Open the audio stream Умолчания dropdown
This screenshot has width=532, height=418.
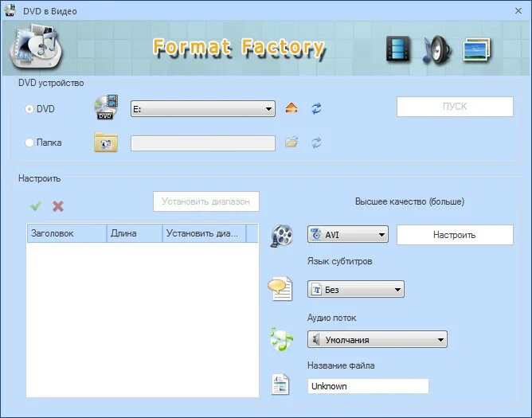click(x=377, y=340)
